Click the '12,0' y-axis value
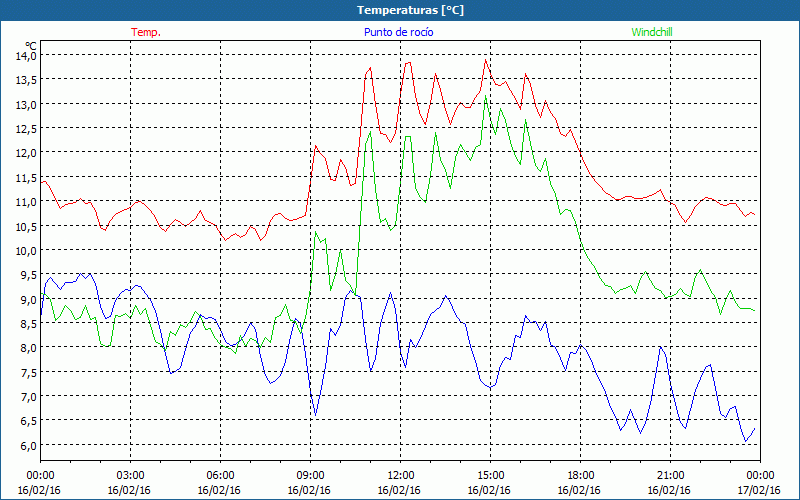 tap(27, 153)
